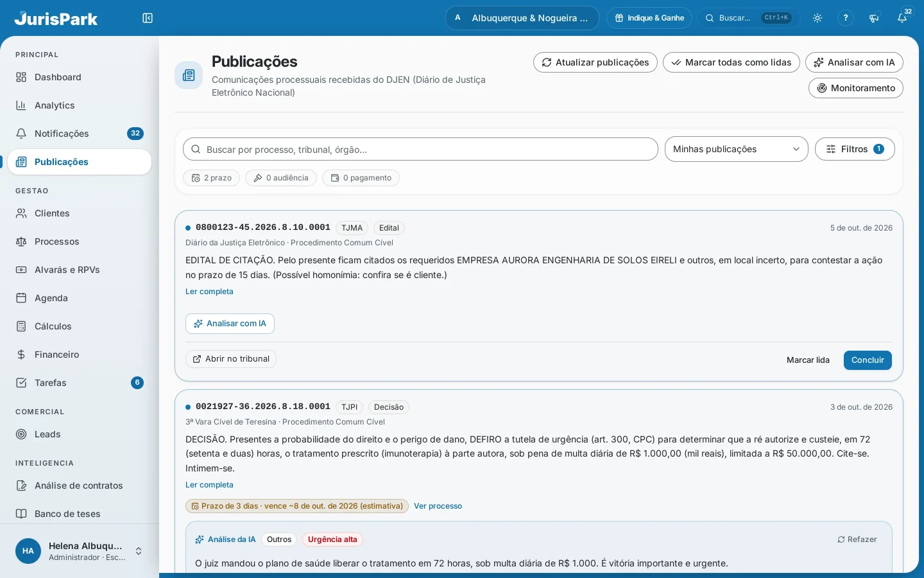This screenshot has height=578, width=924.
Task: Open Alvarás e RPVs page
Action: [80, 270]
